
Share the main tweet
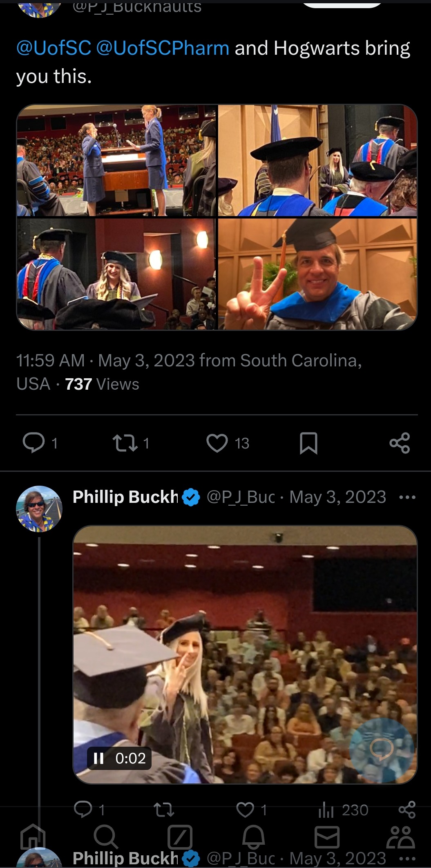pyautogui.click(x=399, y=443)
